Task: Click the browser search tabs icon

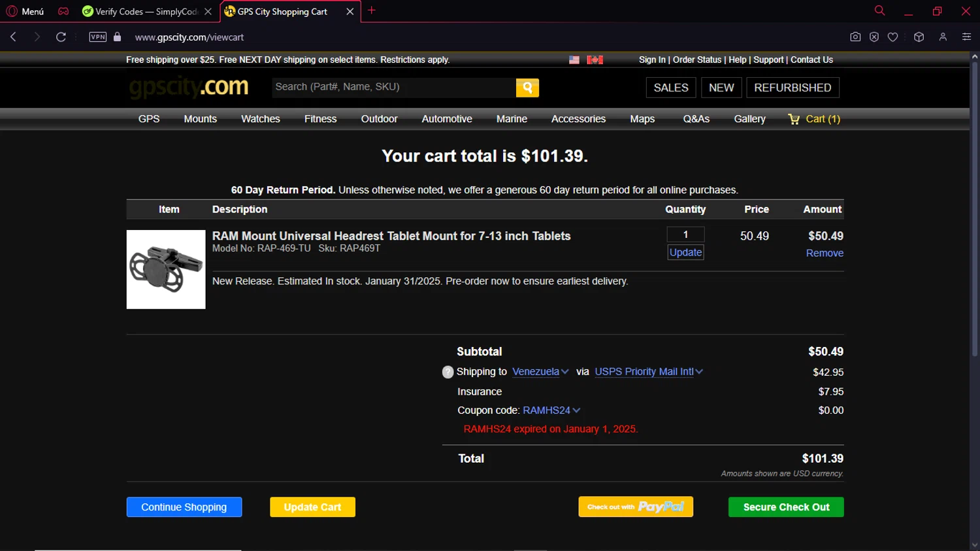Action: pyautogui.click(x=879, y=10)
